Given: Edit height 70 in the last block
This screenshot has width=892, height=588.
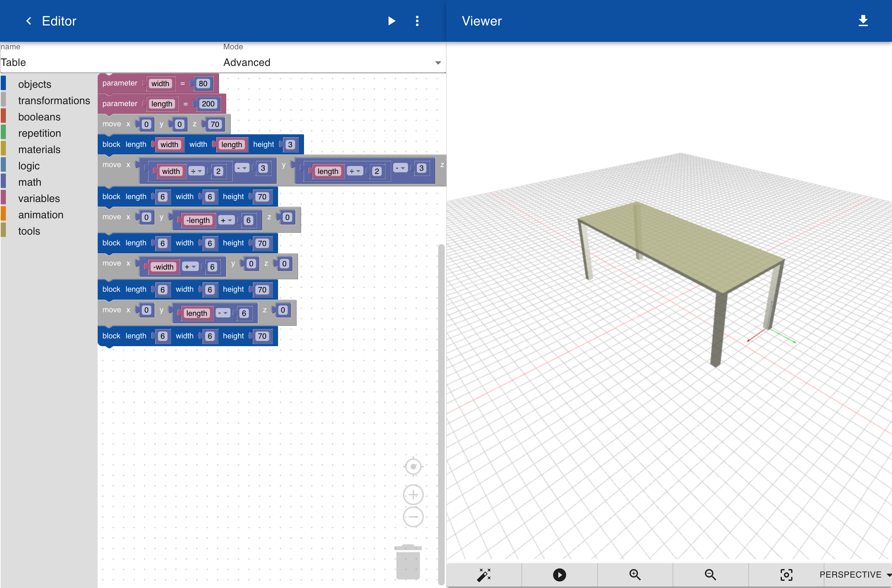Looking at the screenshot, I should 262,336.
